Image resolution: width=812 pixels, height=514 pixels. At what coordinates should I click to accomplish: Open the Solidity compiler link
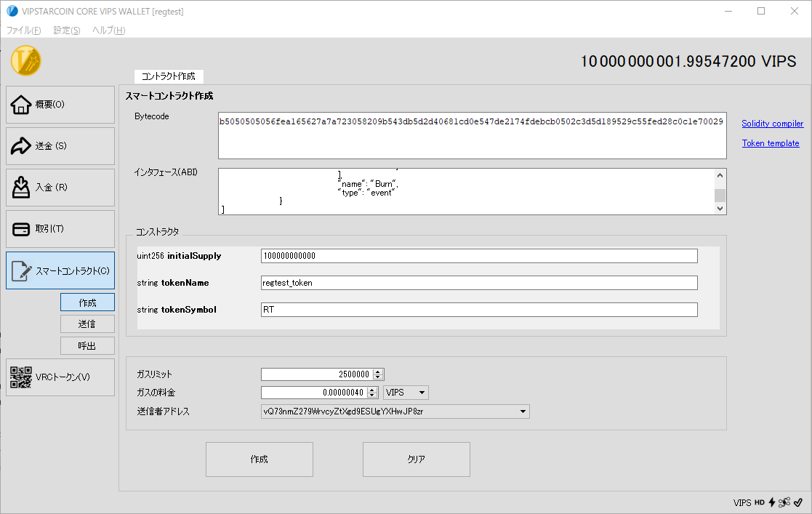tap(772, 124)
